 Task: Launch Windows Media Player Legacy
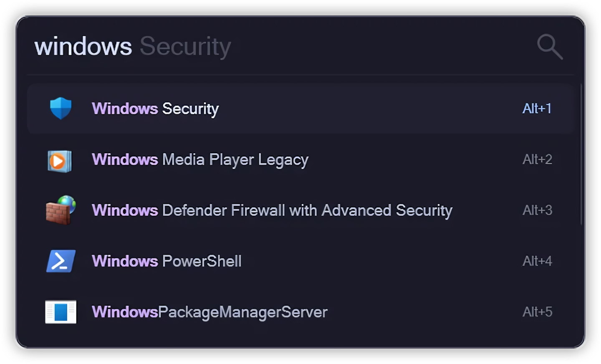(200, 160)
